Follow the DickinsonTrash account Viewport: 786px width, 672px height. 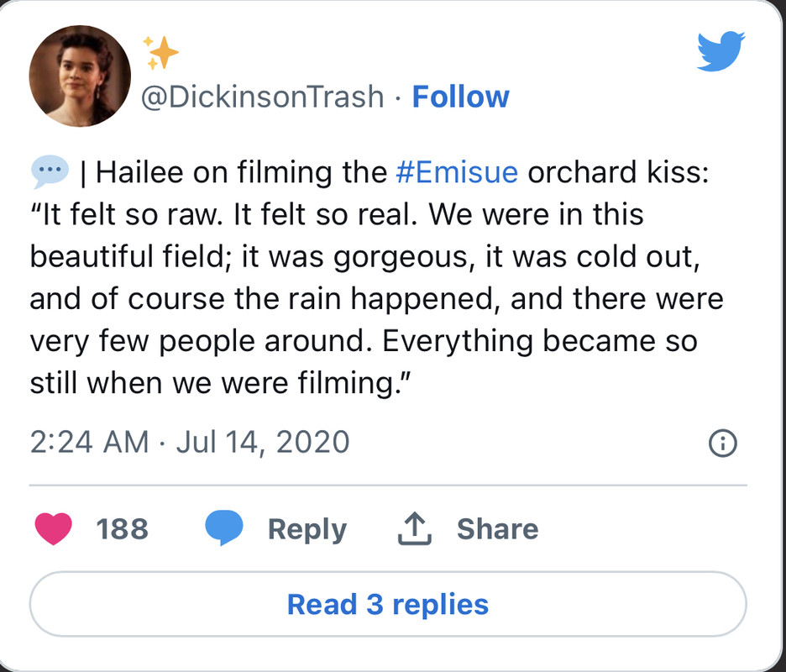(460, 97)
